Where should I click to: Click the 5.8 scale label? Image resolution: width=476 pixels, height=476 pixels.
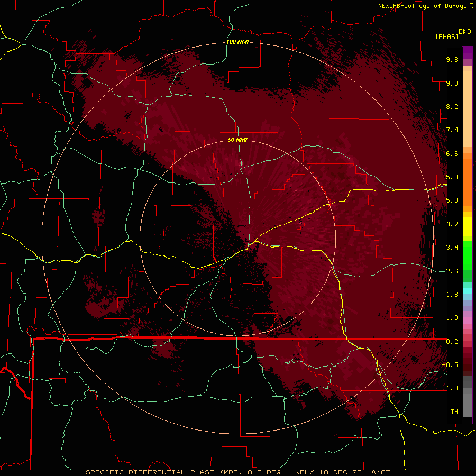[452, 177]
